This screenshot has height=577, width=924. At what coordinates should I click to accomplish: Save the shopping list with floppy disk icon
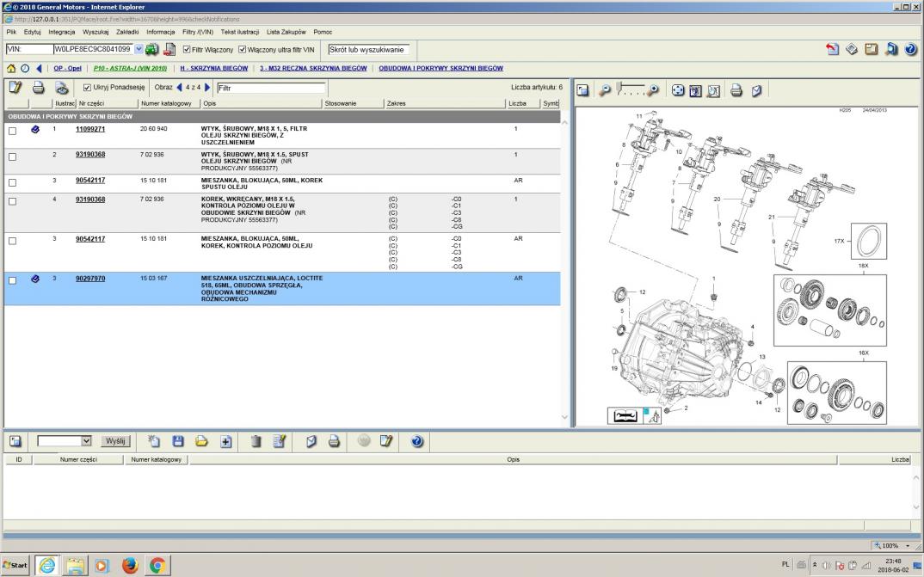pyautogui.click(x=179, y=441)
